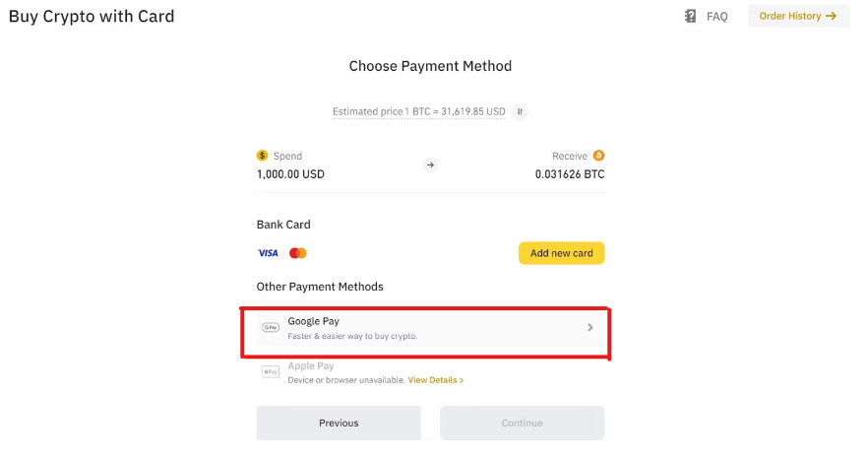Click the Continue button
The width and height of the screenshot is (868, 459).
coord(522,423)
